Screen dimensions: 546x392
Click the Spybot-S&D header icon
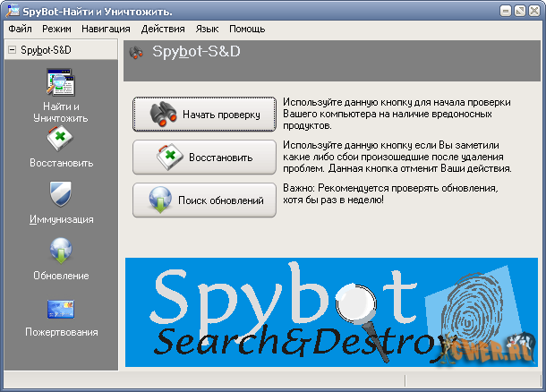[137, 51]
